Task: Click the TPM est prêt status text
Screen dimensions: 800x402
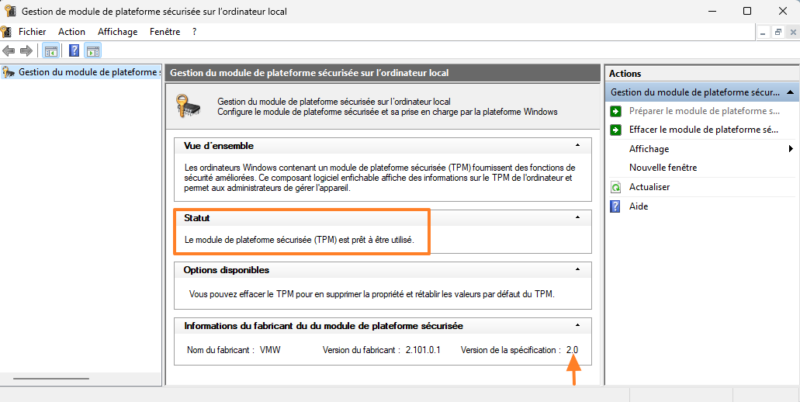Action: coord(299,239)
